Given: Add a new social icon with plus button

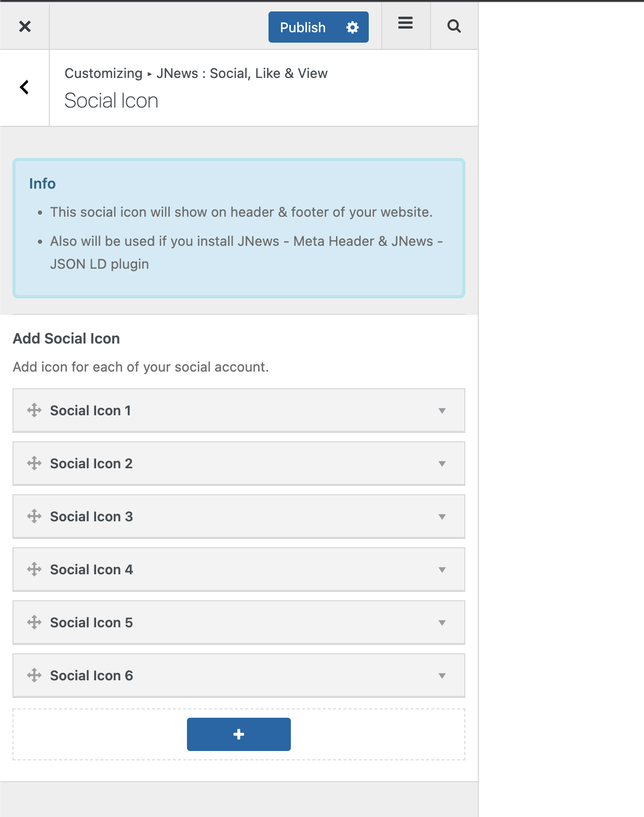Looking at the screenshot, I should (x=239, y=734).
